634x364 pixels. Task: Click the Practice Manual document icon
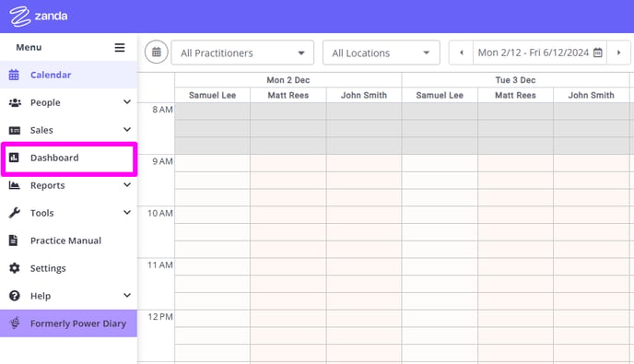(x=13, y=241)
